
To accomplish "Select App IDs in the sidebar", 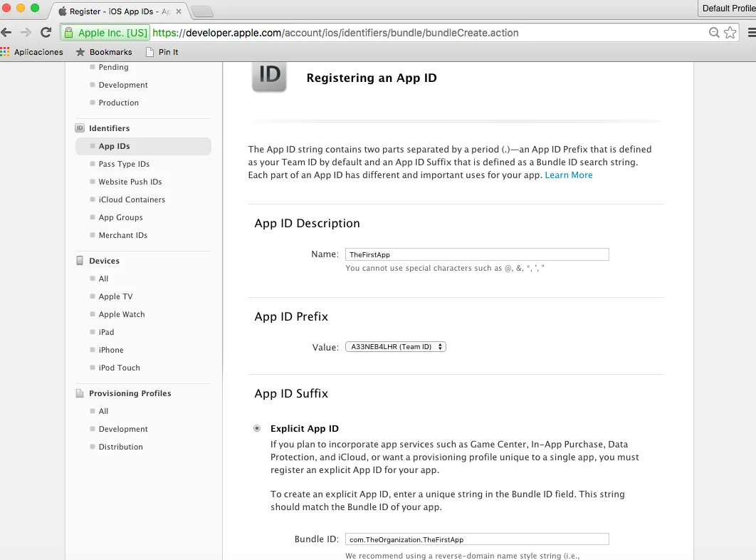I will click(143, 146).
